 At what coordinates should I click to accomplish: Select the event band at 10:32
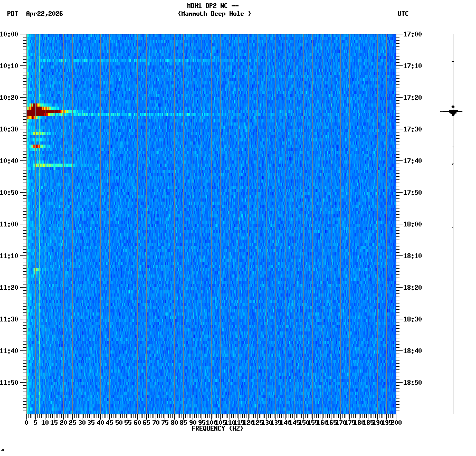[40, 133]
